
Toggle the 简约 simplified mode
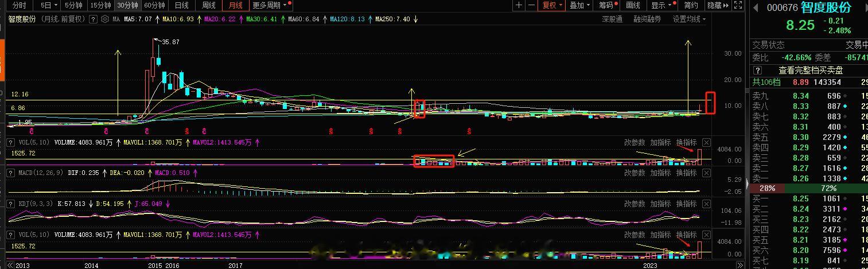point(691,5)
